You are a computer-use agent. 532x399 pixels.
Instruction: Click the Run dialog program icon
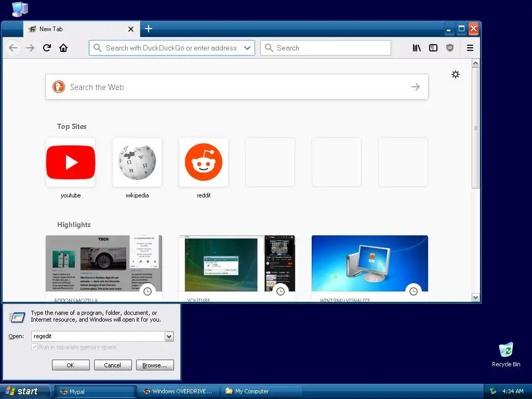17,317
